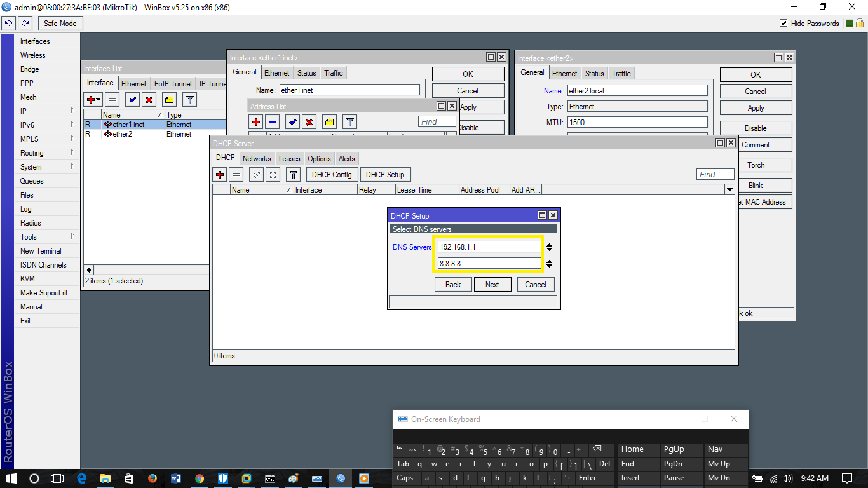Click the Undo arrow icon in WinBox toolbar
This screenshot has height=488, width=868.
[9, 24]
